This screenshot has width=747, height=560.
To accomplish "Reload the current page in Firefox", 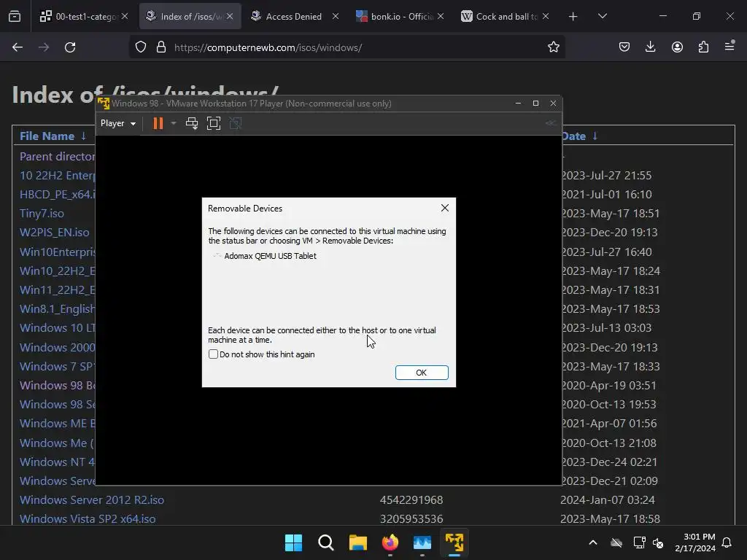I will click(x=70, y=47).
